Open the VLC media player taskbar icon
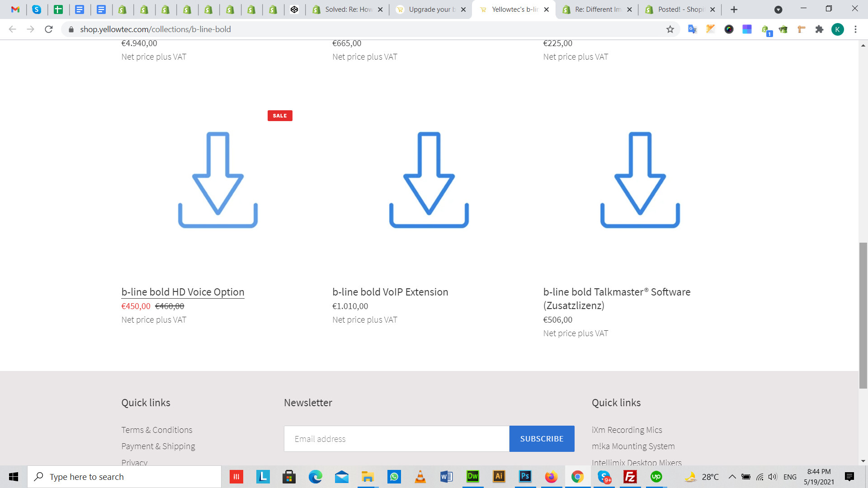The height and width of the screenshot is (488, 868). pyautogui.click(x=420, y=476)
